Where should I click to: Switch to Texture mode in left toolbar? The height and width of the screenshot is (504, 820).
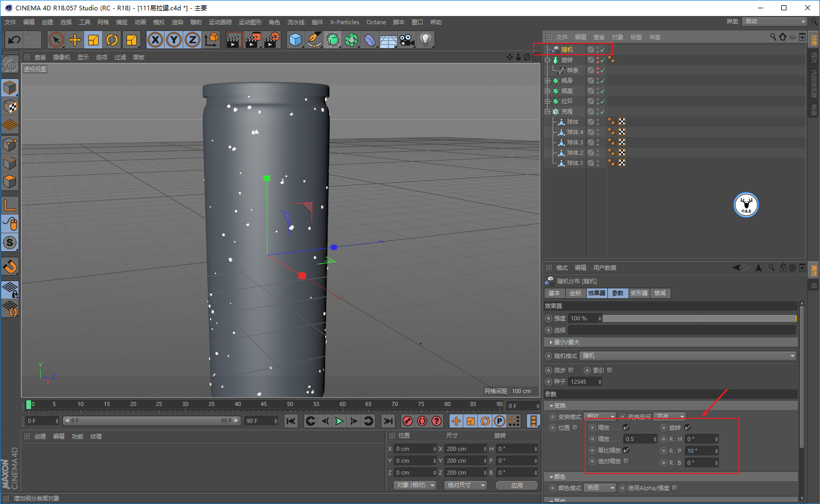(10, 106)
